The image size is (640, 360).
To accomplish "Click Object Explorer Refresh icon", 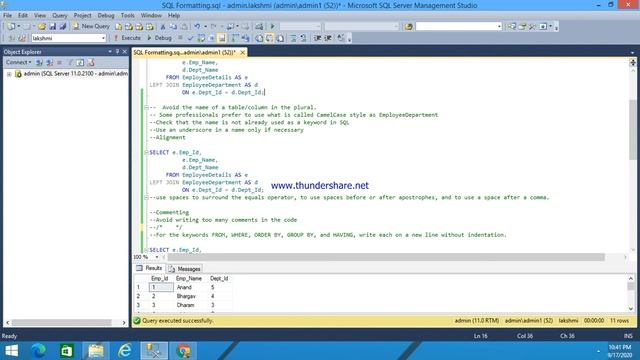I will (80, 62).
